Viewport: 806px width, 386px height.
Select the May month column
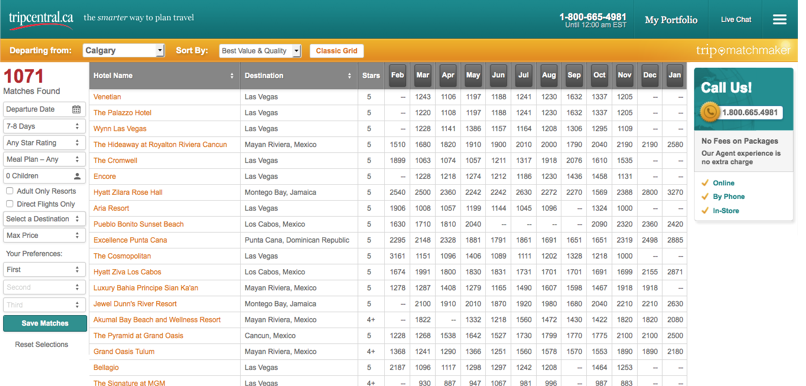click(x=473, y=75)
